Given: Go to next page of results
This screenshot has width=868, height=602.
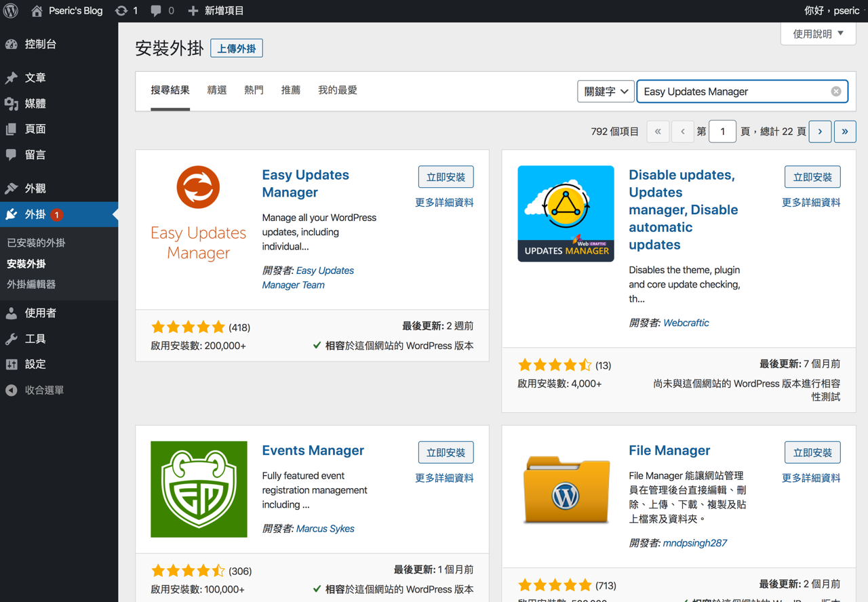Looking at the screenshot, I should point(820,132).
